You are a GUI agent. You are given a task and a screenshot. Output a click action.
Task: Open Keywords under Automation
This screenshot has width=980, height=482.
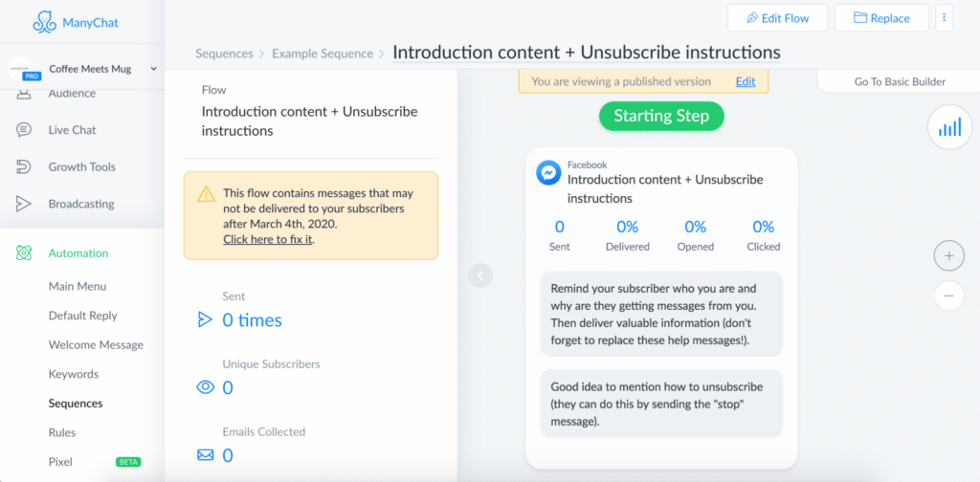pyautogui.click(x=74, y=374)
